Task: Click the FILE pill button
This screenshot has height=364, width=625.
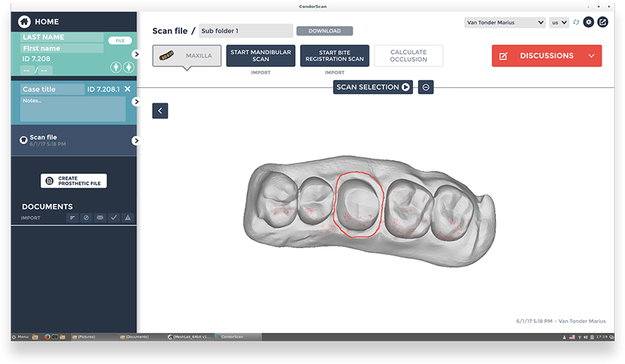Action: 120,40
